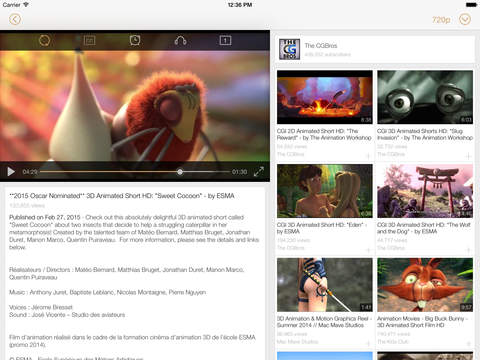Click the status bar clock 12:36 PM

tap(240, 5)
